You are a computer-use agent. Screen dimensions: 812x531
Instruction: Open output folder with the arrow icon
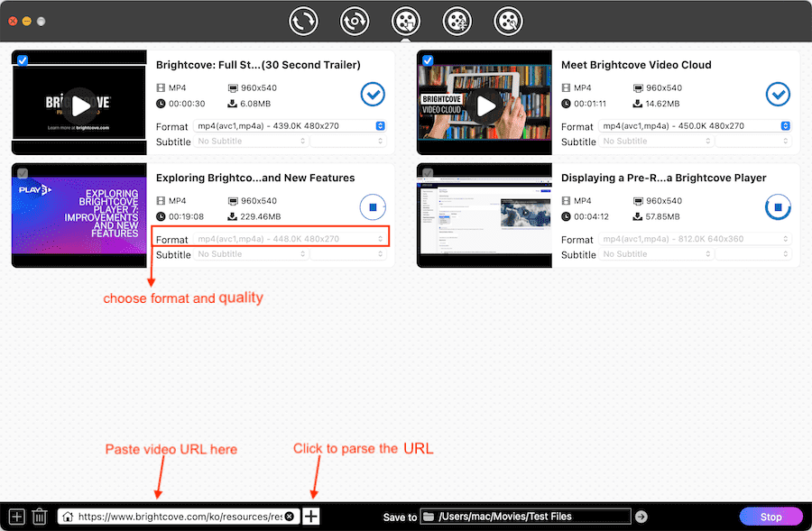click(x=641, y=517)
